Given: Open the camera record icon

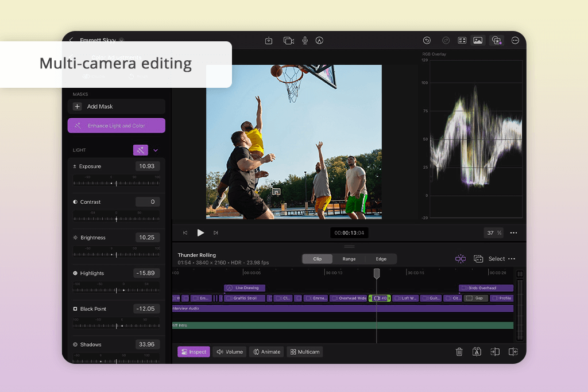Looking at the screenshot, I should coord(288,41).
